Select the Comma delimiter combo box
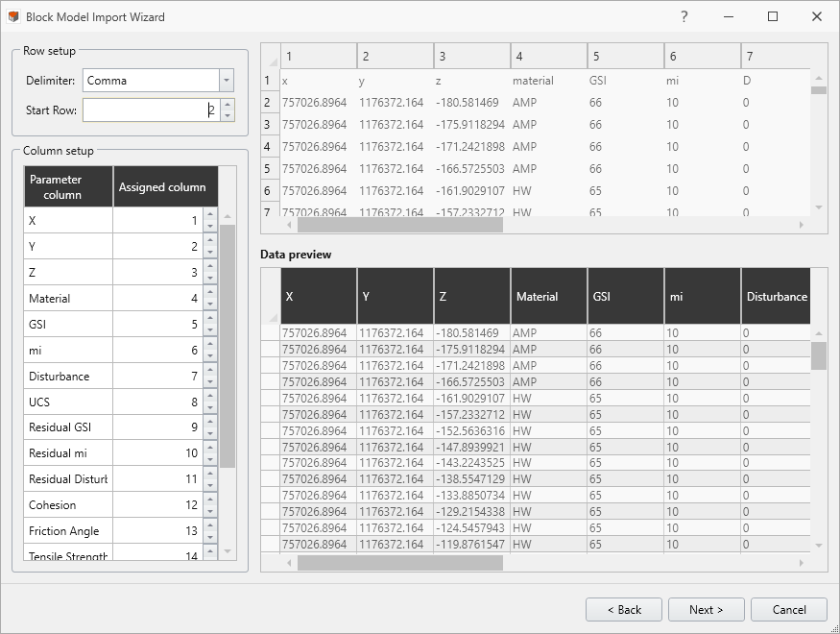Viewport: 840px width, 634px height. tap(158, 81)
